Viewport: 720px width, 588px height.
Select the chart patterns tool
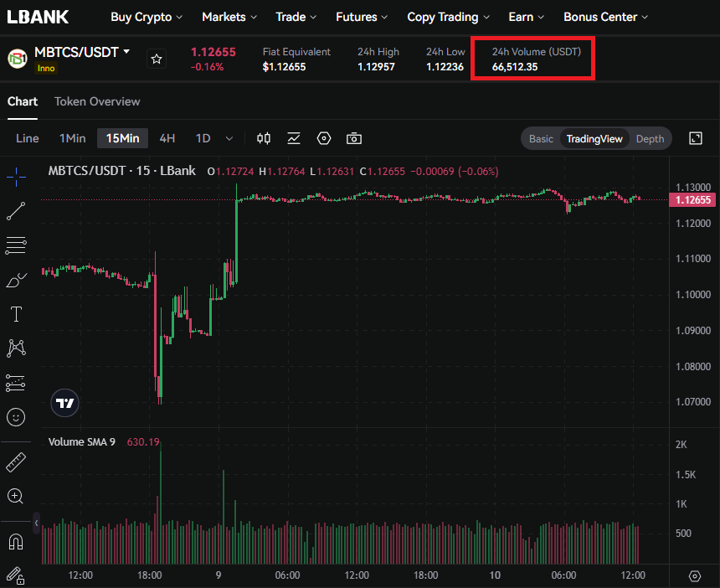click(16, 348)
